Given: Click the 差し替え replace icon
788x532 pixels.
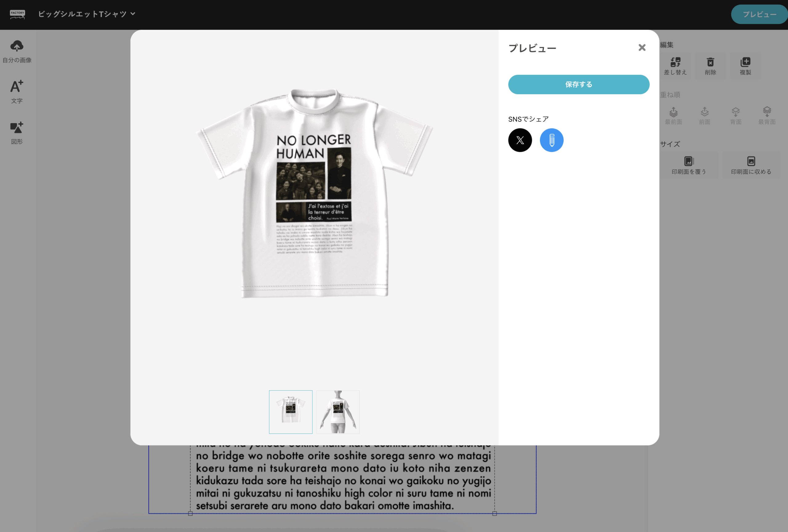Looking at the screenshot, I should 675,66.
